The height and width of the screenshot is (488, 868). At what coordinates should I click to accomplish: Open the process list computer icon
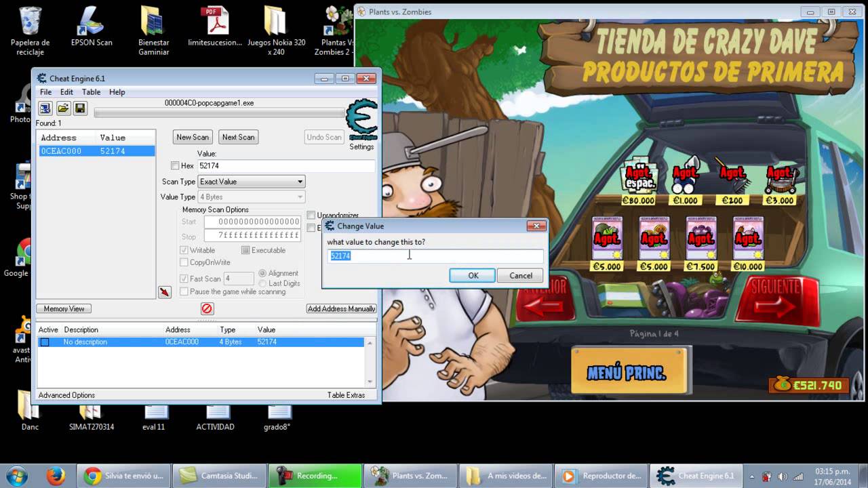(x=45, y=108)
